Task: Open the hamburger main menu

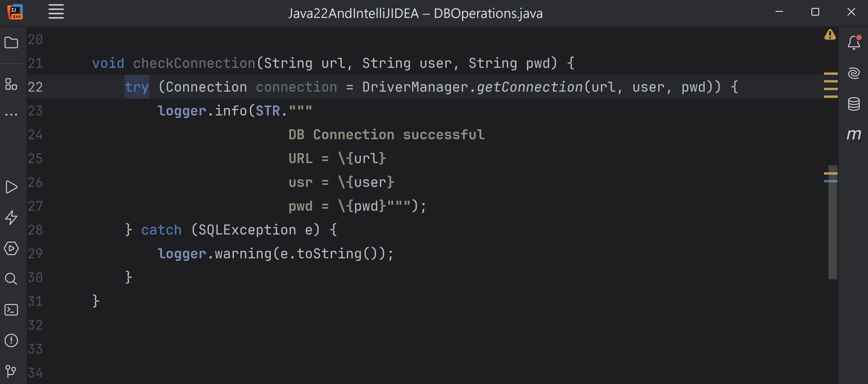Action: (56, 12)
